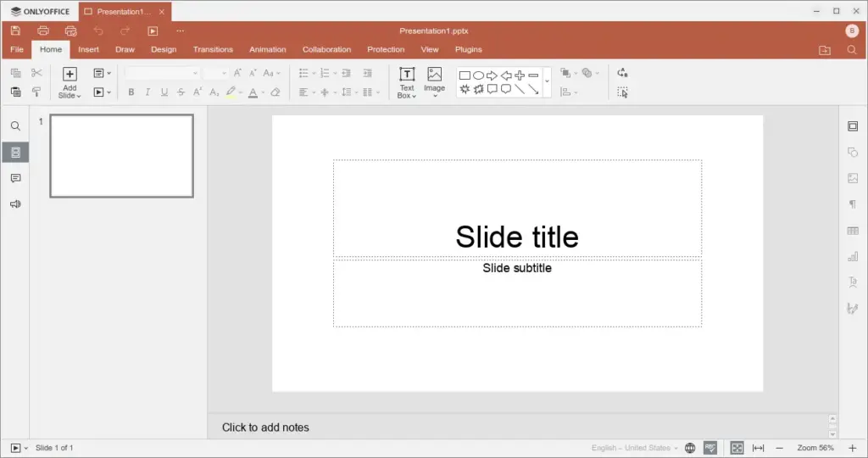Image resolution: width=868 pixels, height=458 pixels.
Task: Click the Quick Print icon
Action: (71, 31)
